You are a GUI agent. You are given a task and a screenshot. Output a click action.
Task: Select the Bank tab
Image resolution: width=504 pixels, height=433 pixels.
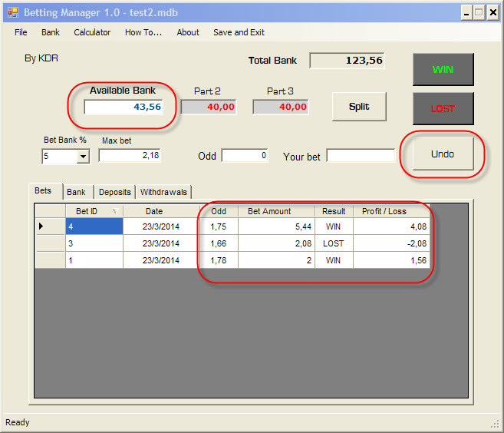tap(76, 192)
